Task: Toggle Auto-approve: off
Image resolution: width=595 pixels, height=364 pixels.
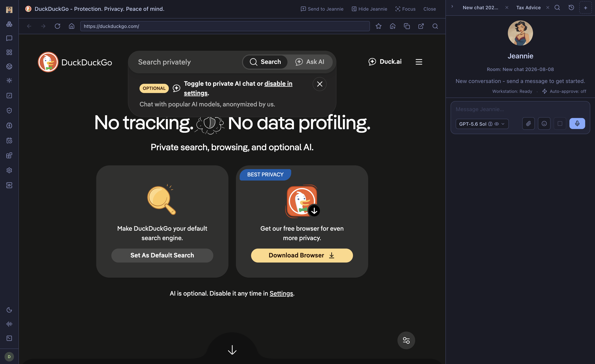Action: pyautogui.click(x=564, y=91)
